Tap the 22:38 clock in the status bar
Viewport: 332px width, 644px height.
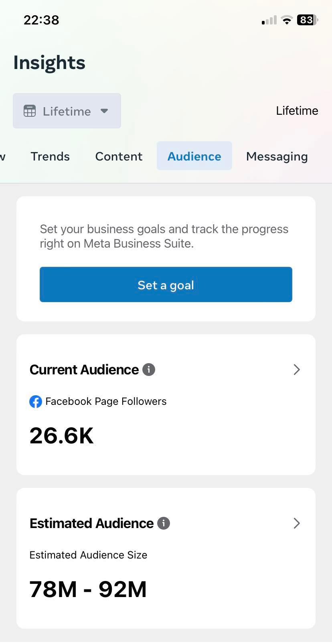[41, 20]
